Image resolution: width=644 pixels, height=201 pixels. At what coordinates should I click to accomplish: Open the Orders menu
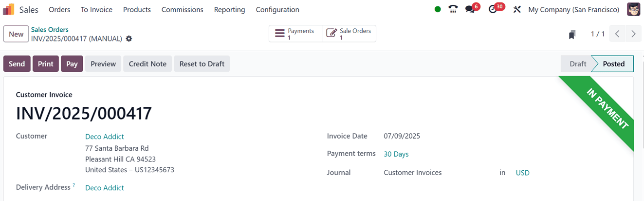59,9
